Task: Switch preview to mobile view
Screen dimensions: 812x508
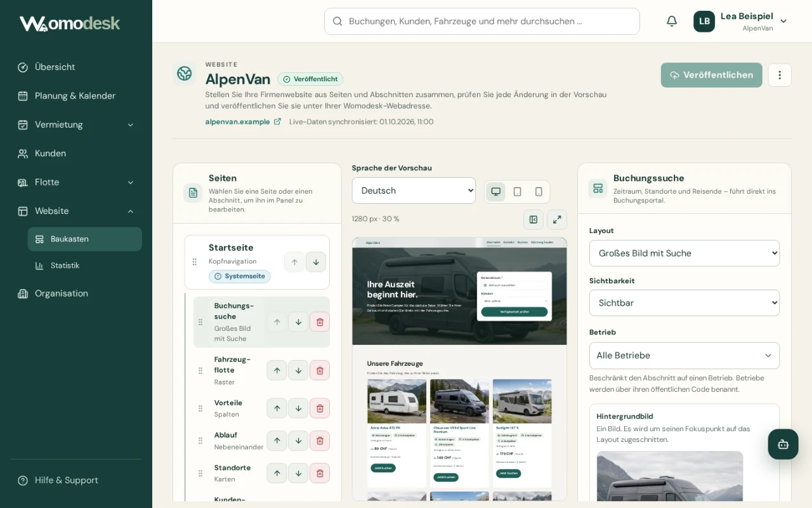Action: 539,192
